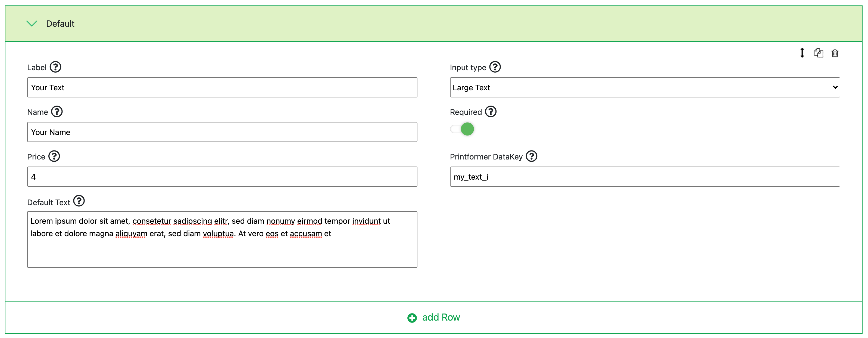
Task: Collapse the Default section chevron
Action: 32,23
